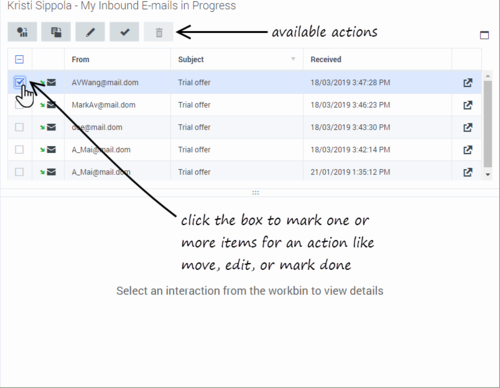
Task: Click 'Select an interaction from the workbin' message
Action: click(x=250, y=291)
